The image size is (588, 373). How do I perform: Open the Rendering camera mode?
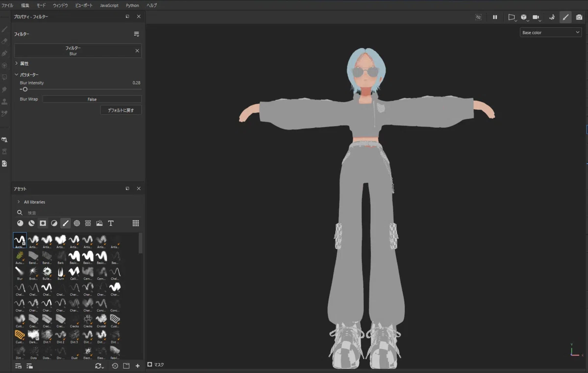[579, 17]
